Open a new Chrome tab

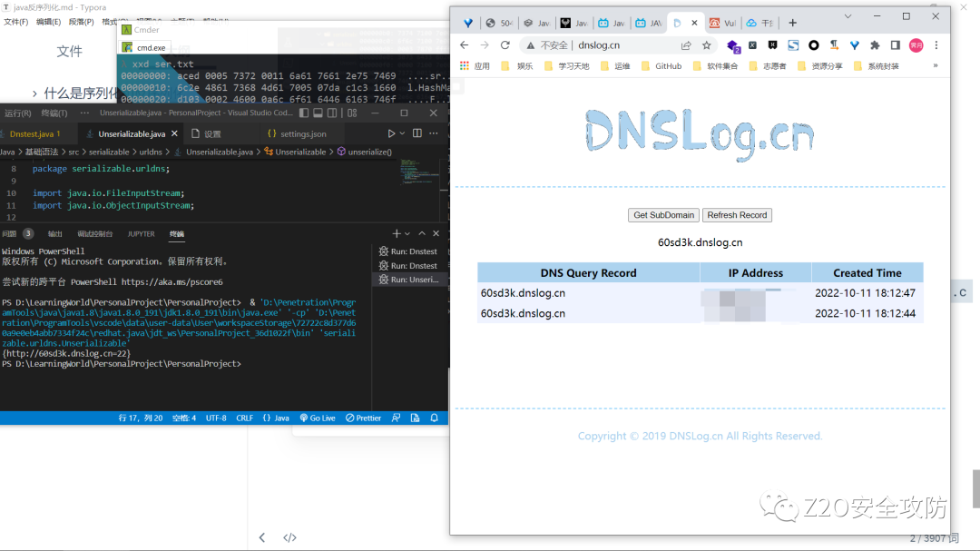[792, 23]
